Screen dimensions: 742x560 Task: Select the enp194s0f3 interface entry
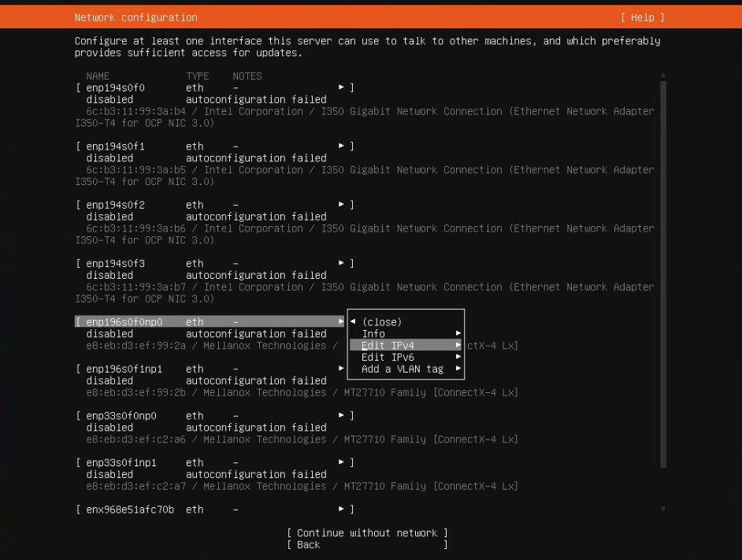pyautogui.click(x=118, y=262)
